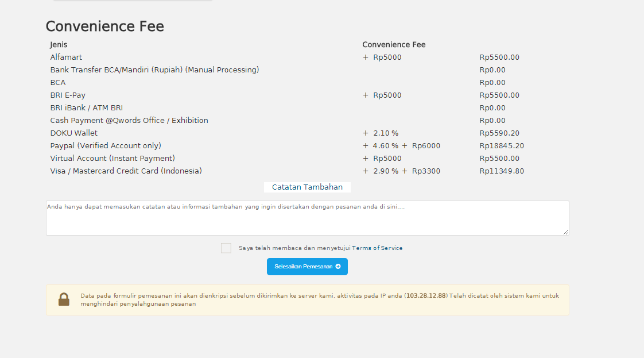This screenshot has height=358, width=644.
Task: Click the Convenience Fee page heading
Action: tap(104, 26)
